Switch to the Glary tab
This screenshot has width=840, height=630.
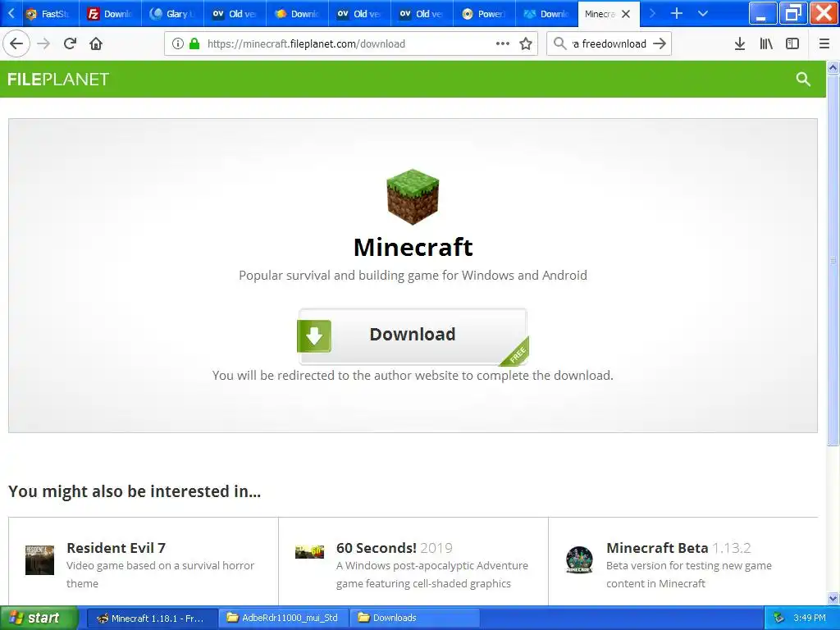click(x=172, y=14)
